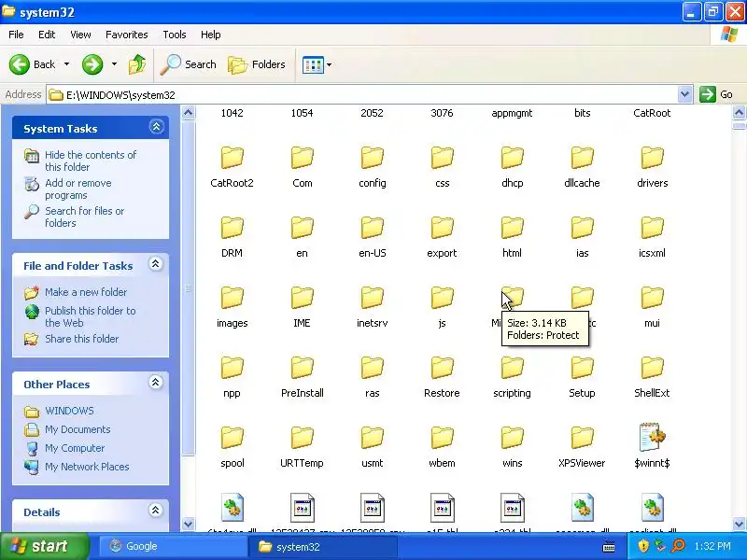Click Make a new folder
Screen dimensions: 747x560
[x=86, y=292]
